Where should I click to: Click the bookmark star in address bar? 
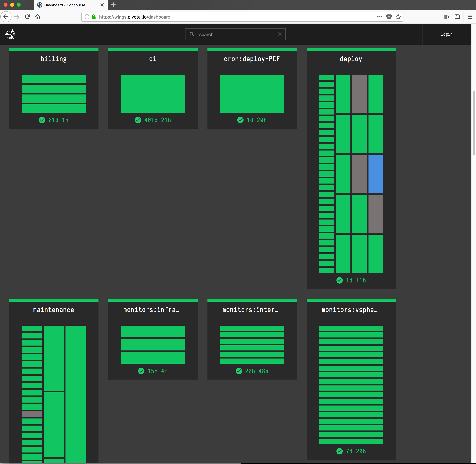(398, 17)
